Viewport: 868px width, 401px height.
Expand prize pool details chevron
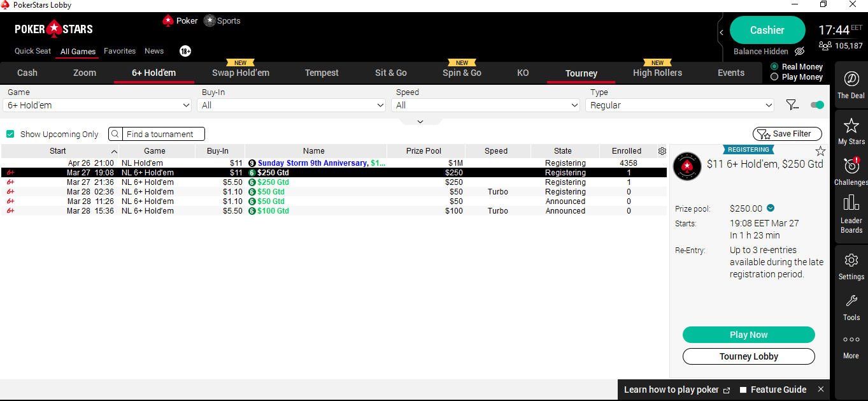click(x=771, y=208)
